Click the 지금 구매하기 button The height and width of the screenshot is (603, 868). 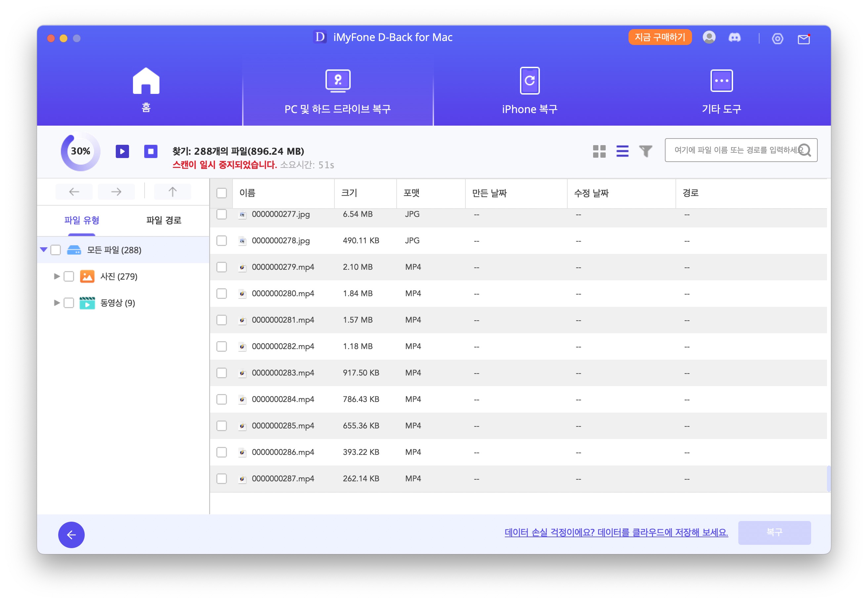click(x=660, y=37)
